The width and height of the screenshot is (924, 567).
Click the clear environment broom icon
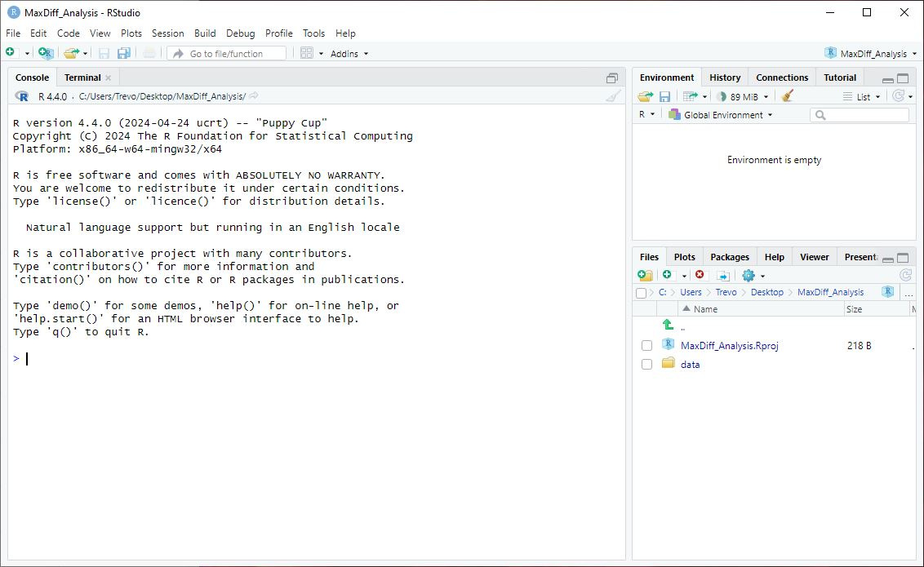[x=788, y=96]
